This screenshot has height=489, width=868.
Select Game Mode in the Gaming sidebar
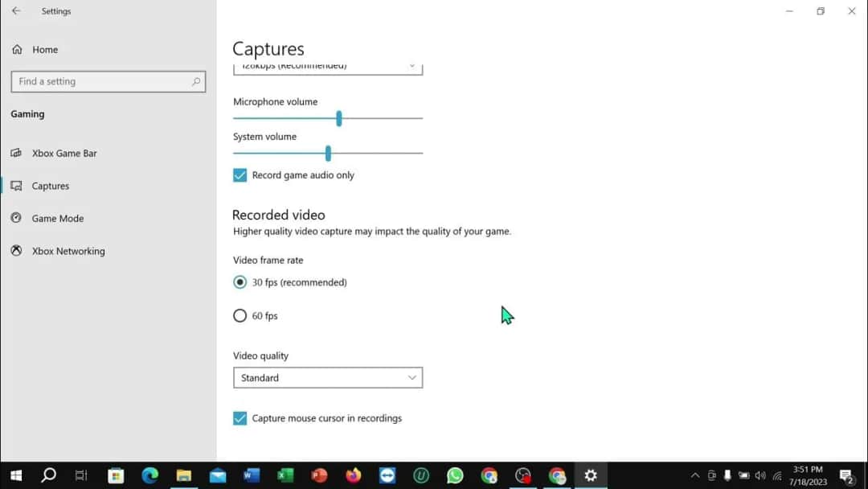56,218
